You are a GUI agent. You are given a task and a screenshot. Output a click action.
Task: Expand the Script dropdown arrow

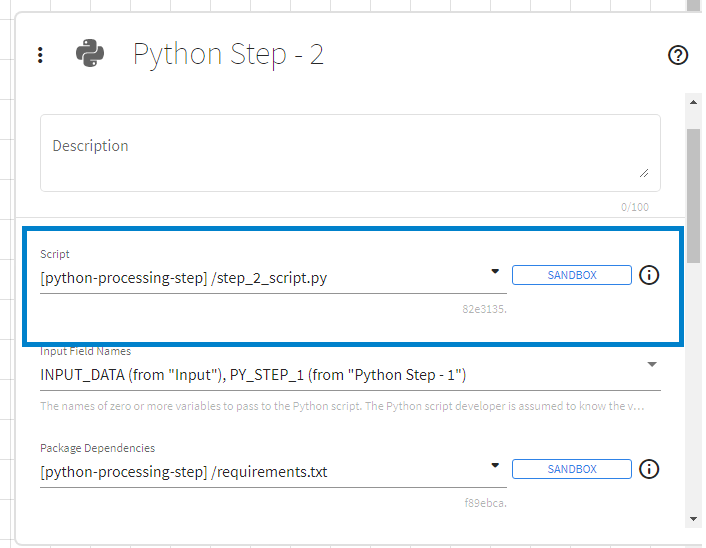(x=495, y=271)
